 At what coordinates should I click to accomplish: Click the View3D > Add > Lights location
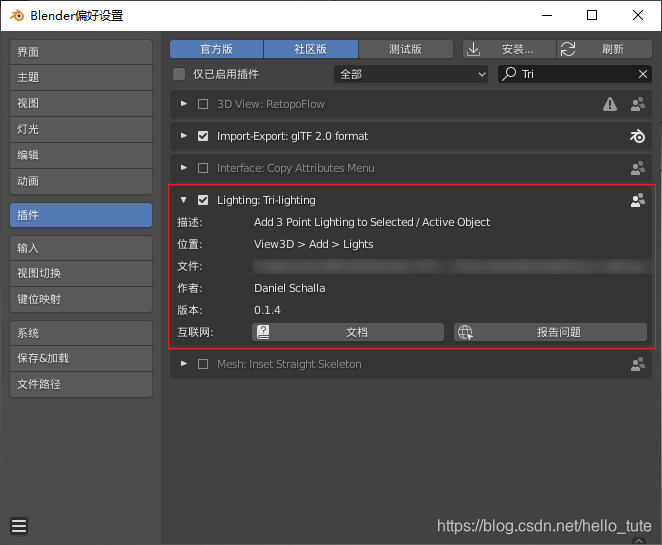click(x=314, y=244)
